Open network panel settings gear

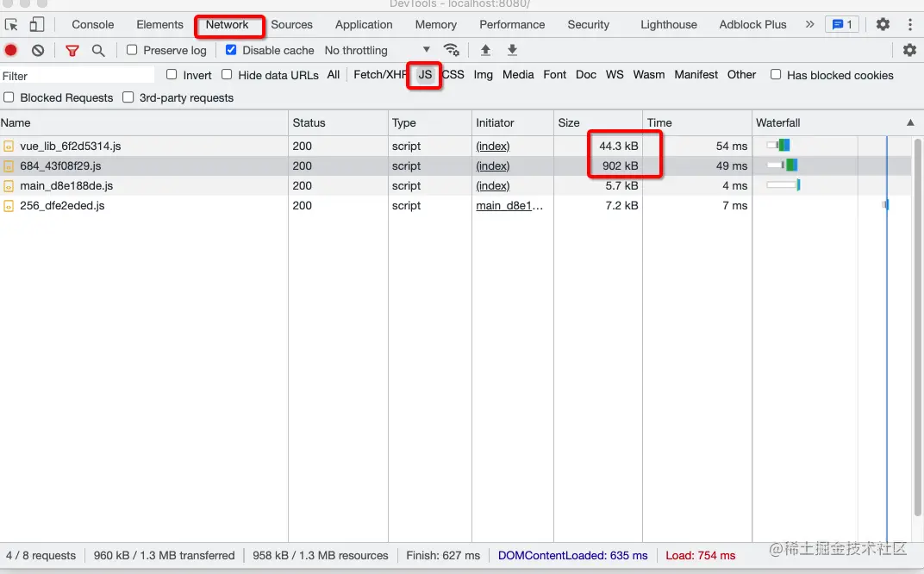[x=909, y=50]
